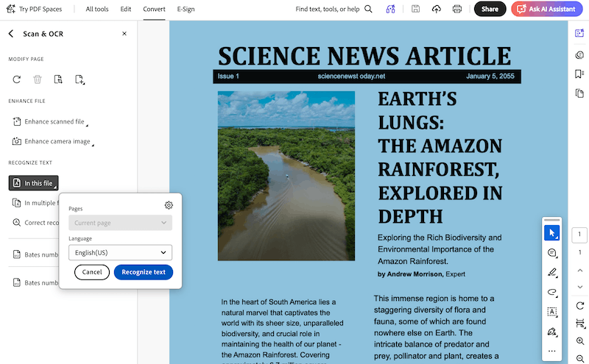
Task: Expand Enhance camera image options
Action: tap(57, 141)
